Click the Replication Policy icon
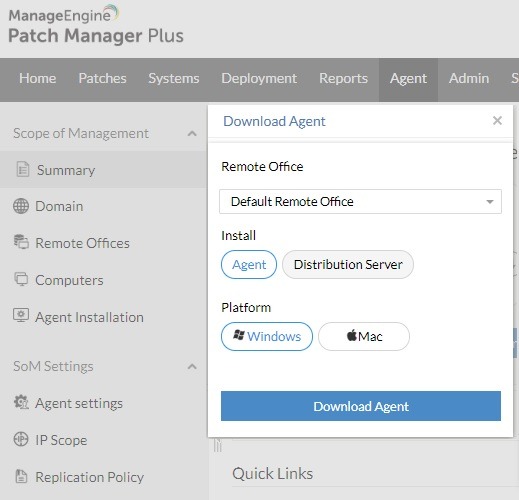Screen dimensions: 519x500 coord(21,476)
